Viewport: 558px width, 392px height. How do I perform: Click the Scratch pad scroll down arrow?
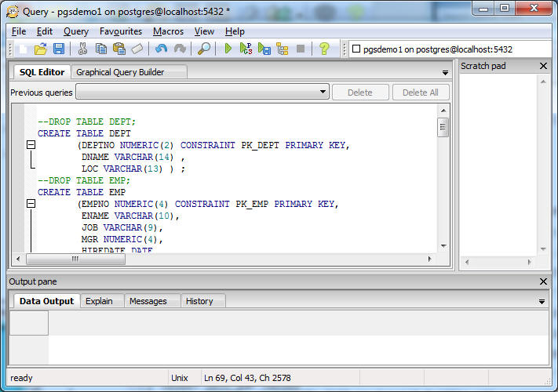[543, 249]
